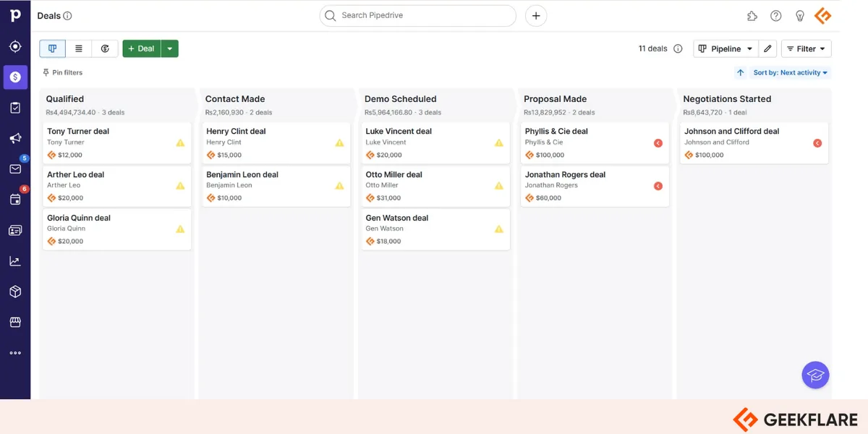868x434 pixels.
Task: Open the Mail inbox icon in sidebar
Action: (x=15, y=169)
